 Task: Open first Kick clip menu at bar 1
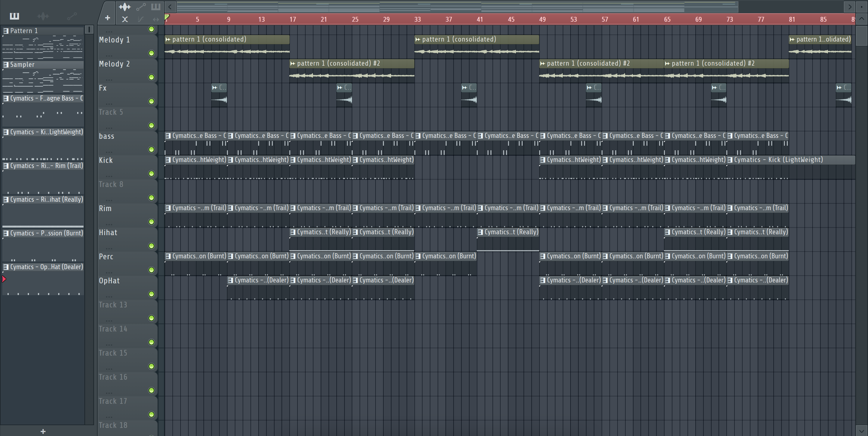pyautogui.click(x=168, y=160)
